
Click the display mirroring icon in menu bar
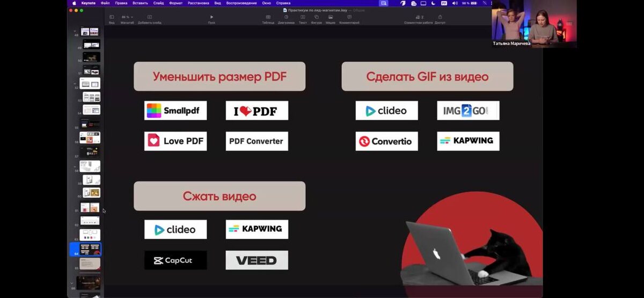coord(423,3)
